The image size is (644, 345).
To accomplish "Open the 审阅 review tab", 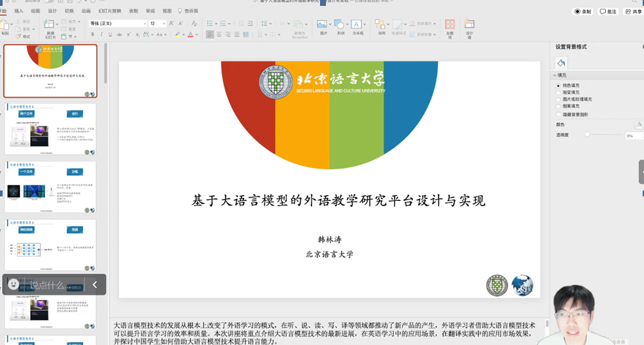I will pos(151,11).
